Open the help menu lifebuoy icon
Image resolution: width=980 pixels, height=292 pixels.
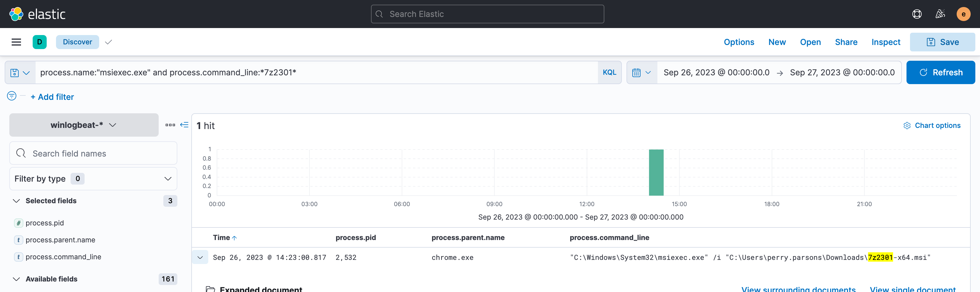tap(917, 14)
